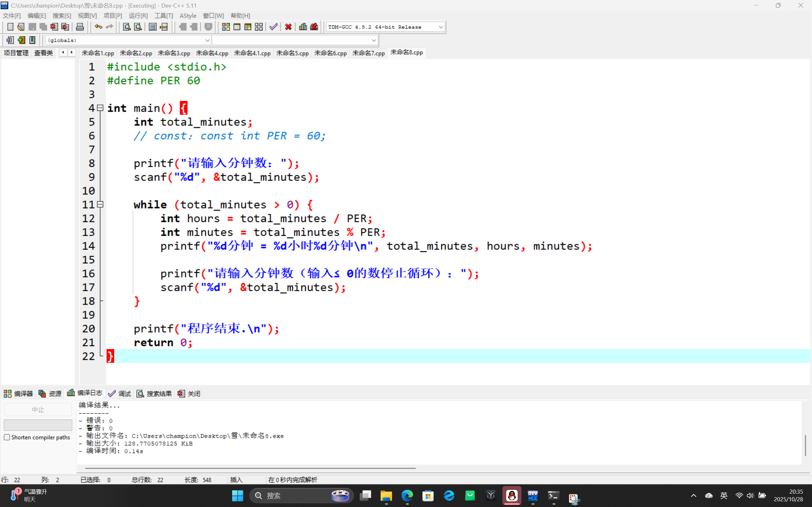Click the Print toolbar icon

tap(80, 27)
